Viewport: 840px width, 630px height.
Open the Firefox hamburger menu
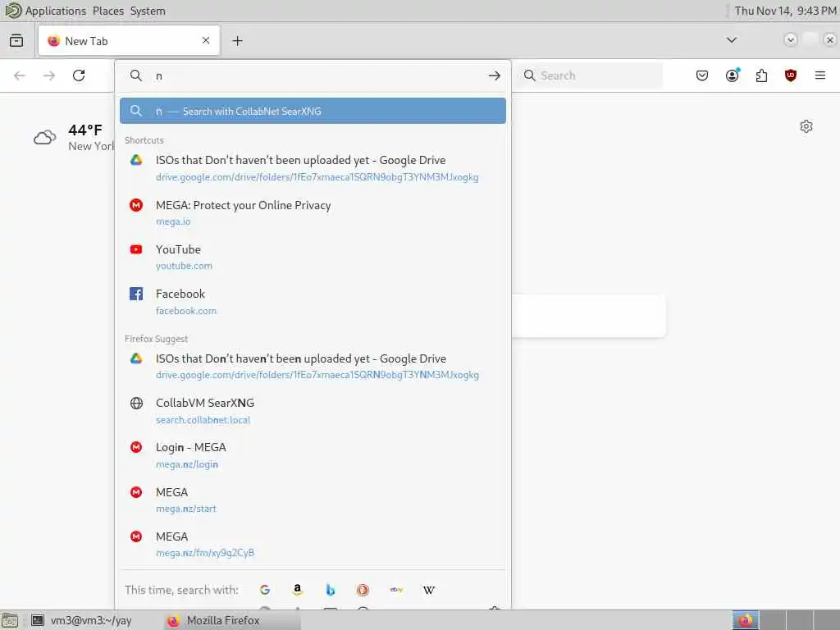pos(820,75)
